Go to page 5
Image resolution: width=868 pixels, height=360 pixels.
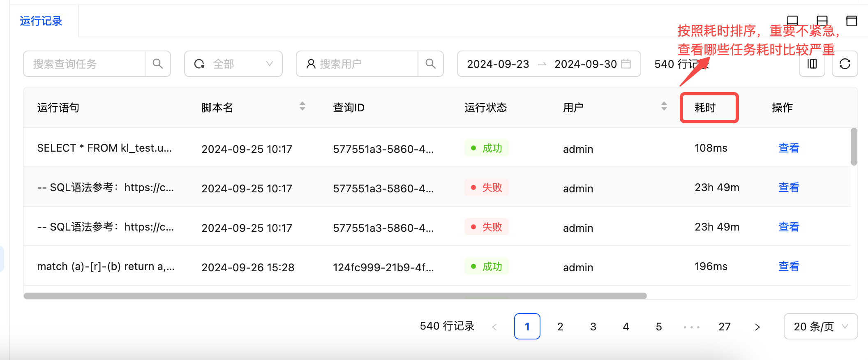pyautogui.click(x=659, y=327)
